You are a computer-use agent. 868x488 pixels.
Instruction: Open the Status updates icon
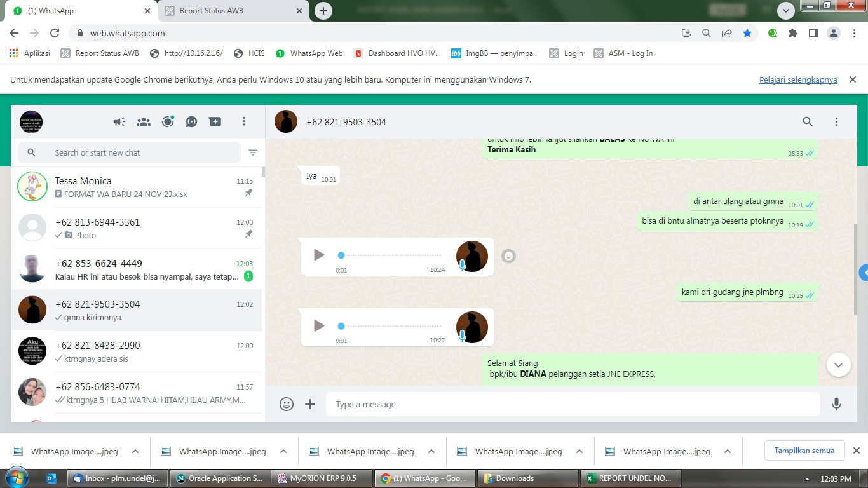pos(168,121)
